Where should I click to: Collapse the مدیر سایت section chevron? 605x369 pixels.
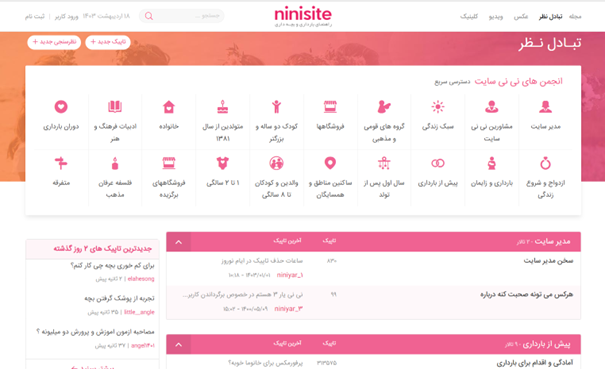coord(178,242)
